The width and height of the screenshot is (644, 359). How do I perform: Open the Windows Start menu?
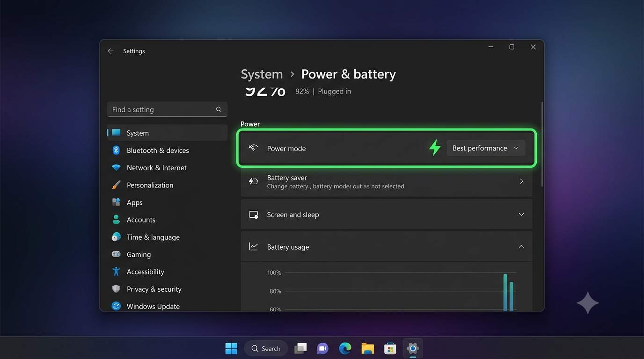231,348
